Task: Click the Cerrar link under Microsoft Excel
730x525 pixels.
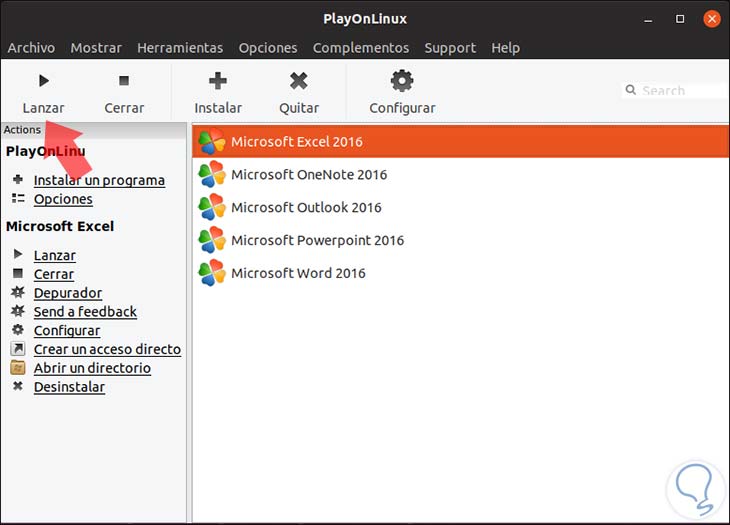Action: [x=54, y=274]
